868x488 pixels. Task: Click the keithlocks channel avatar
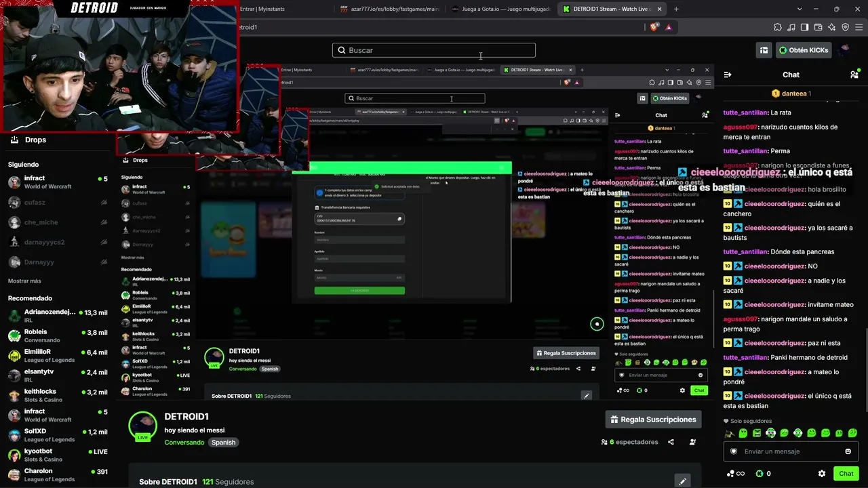(14, 395)
